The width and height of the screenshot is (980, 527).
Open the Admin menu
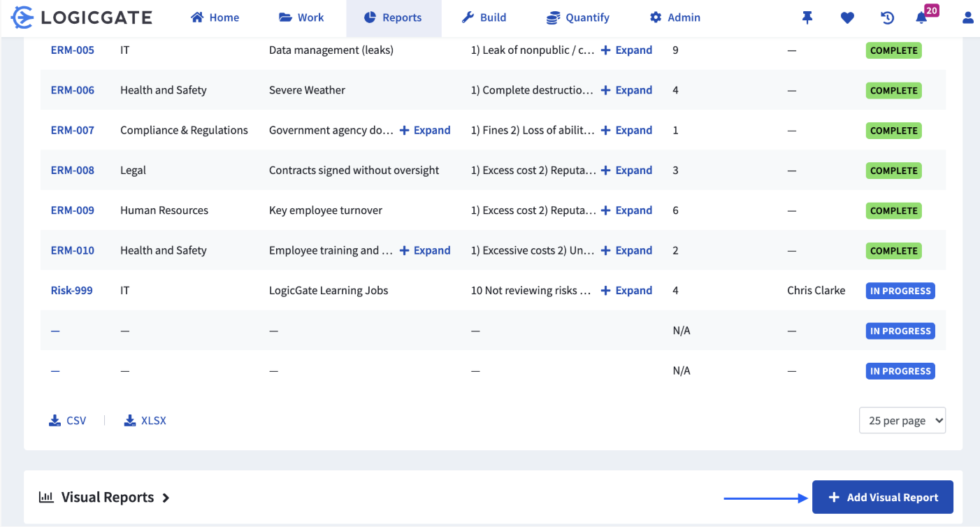point(675,18)
